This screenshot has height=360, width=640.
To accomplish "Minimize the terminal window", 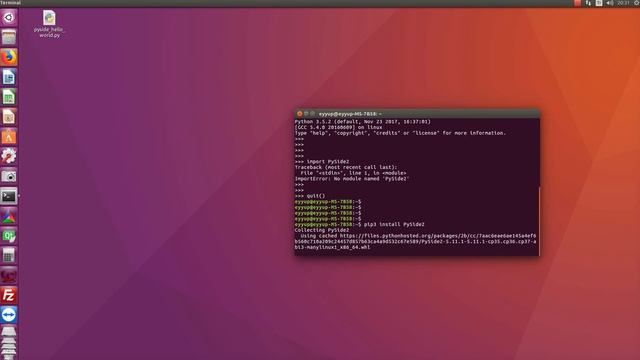I will 306,113.
